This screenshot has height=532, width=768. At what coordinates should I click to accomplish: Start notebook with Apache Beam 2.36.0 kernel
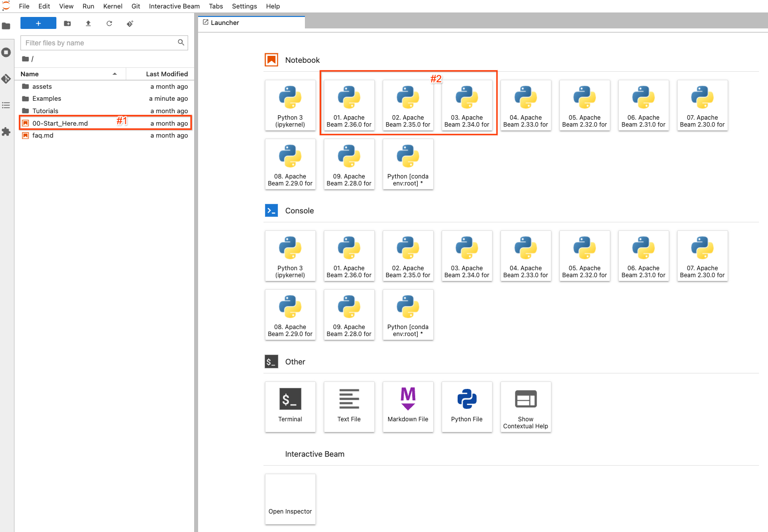pos(349,106)
